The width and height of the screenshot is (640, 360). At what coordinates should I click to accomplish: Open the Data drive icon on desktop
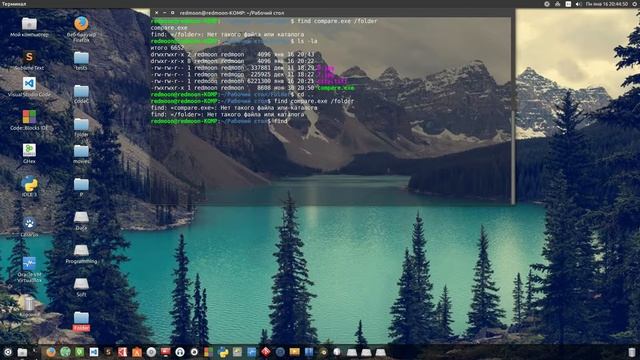point(81,217)
